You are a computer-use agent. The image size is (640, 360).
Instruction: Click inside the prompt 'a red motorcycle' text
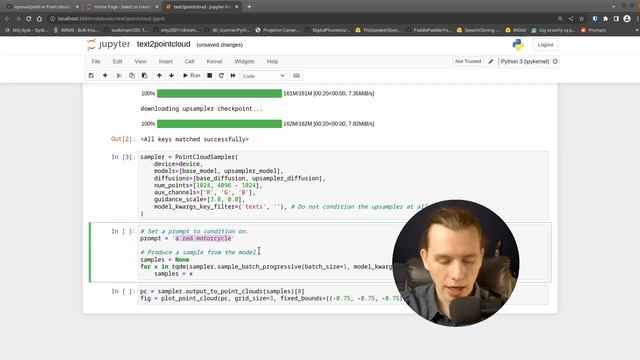pos(203,238)
